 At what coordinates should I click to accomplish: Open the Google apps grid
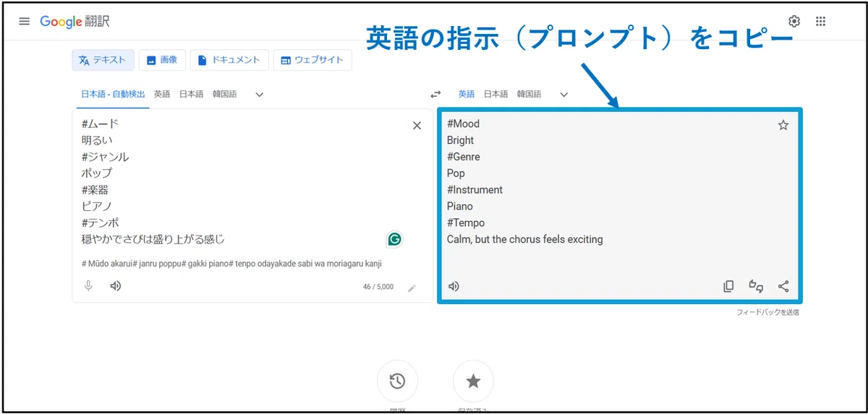[x=820, y=21]
